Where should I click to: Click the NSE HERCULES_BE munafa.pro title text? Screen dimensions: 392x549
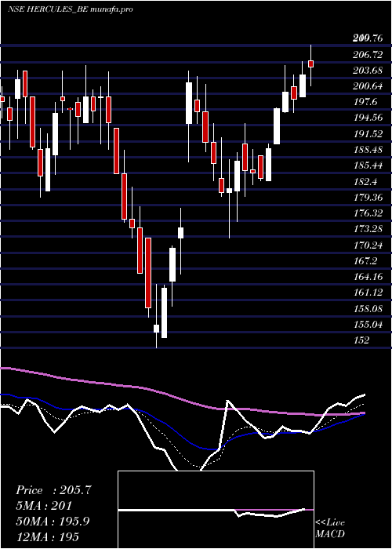pos(70,9)
